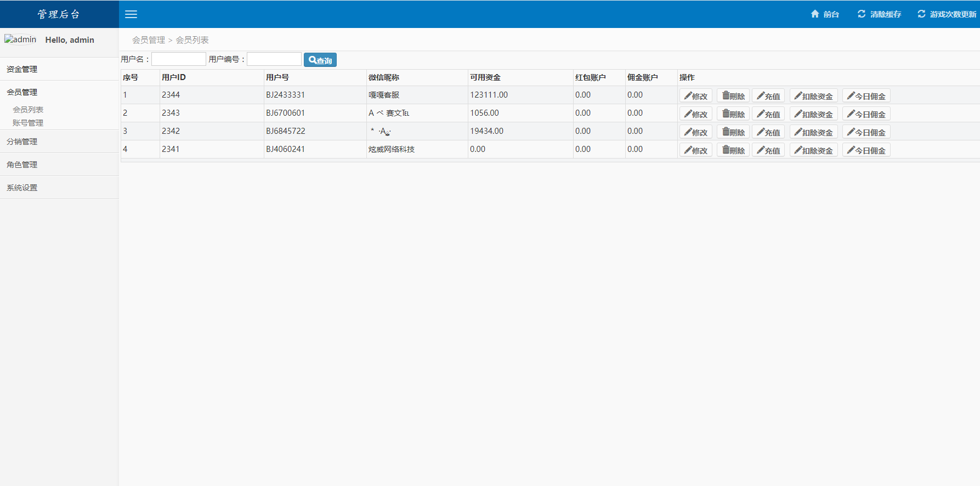Screen dimensions: 980x486
Task: Expand the 资金管理 sidebar section
Action: pyautogui.click(x=22, y=69)
